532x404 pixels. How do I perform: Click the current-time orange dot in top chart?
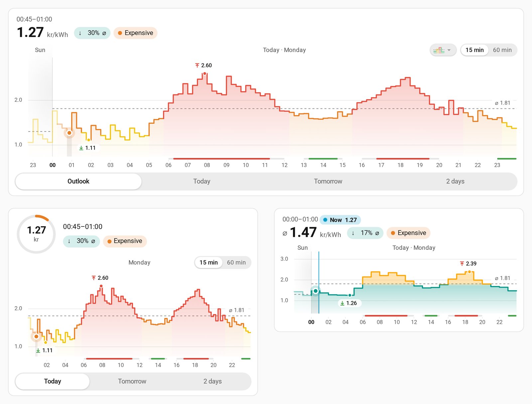pyautogui.click(x=69, y=133)
